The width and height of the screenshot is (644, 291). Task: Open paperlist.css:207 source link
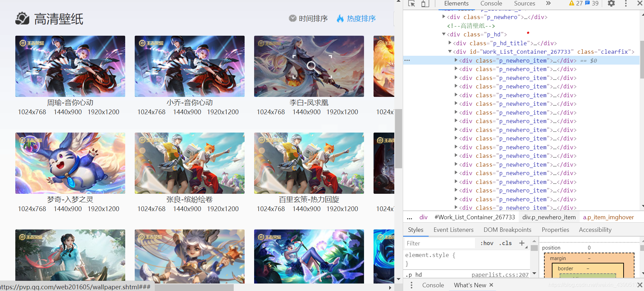point(500,275)
